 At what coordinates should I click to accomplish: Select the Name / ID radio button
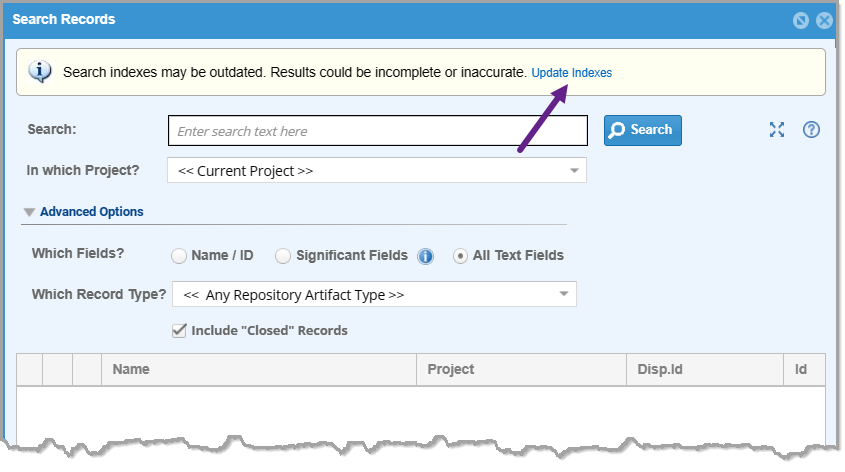point(179,256)
